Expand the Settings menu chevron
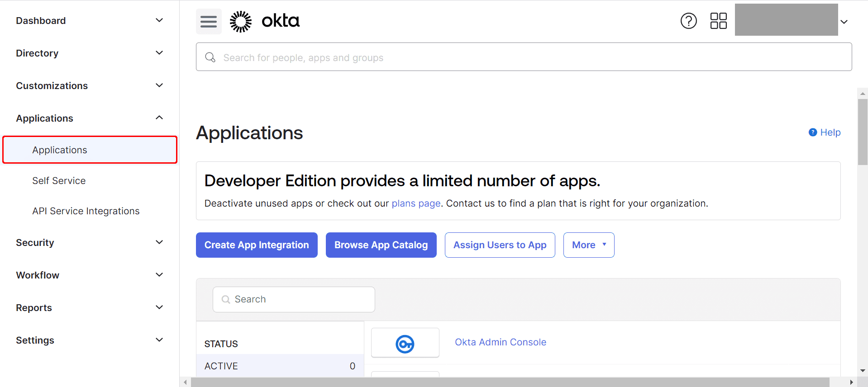Screen dimensions: 868x387 (x=159, y=340)
